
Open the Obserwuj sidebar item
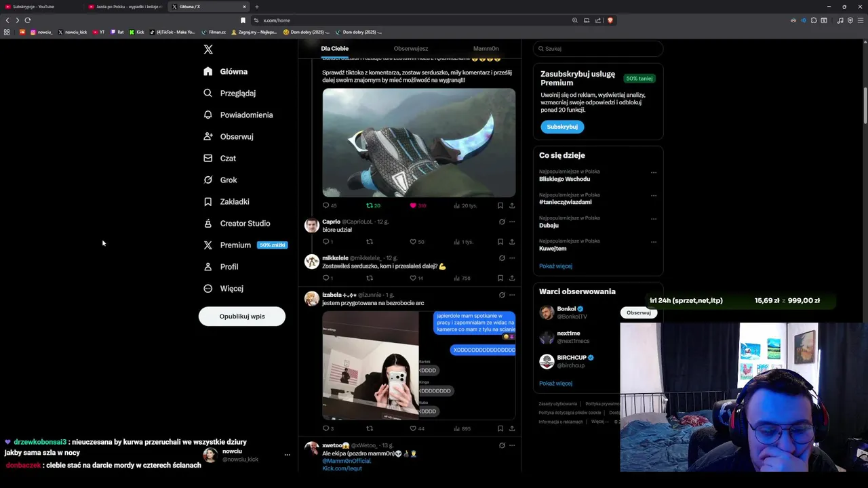(x=228, y=136)
